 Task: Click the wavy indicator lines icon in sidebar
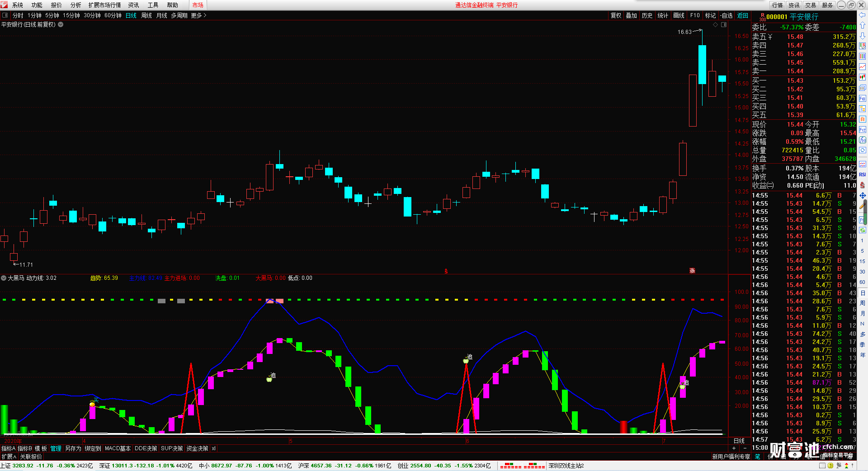click(x=862, y=164)
